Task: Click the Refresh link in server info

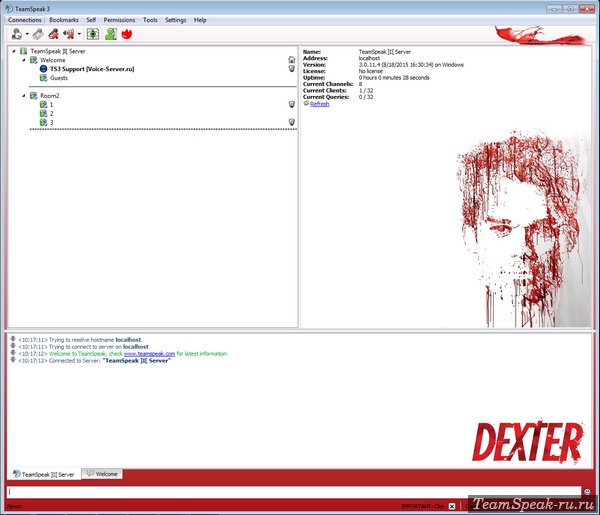Action: [x=320, y=104]
